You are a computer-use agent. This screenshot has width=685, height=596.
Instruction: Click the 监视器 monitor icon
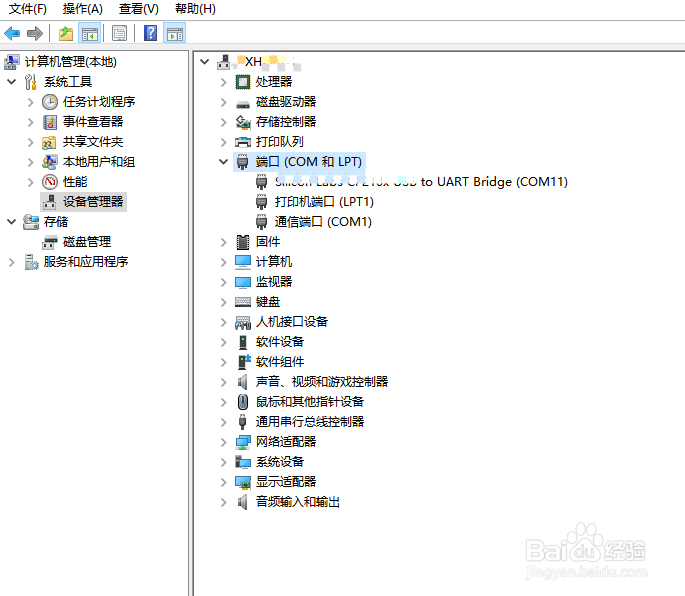pyautogui.click(x=243, y=282)
